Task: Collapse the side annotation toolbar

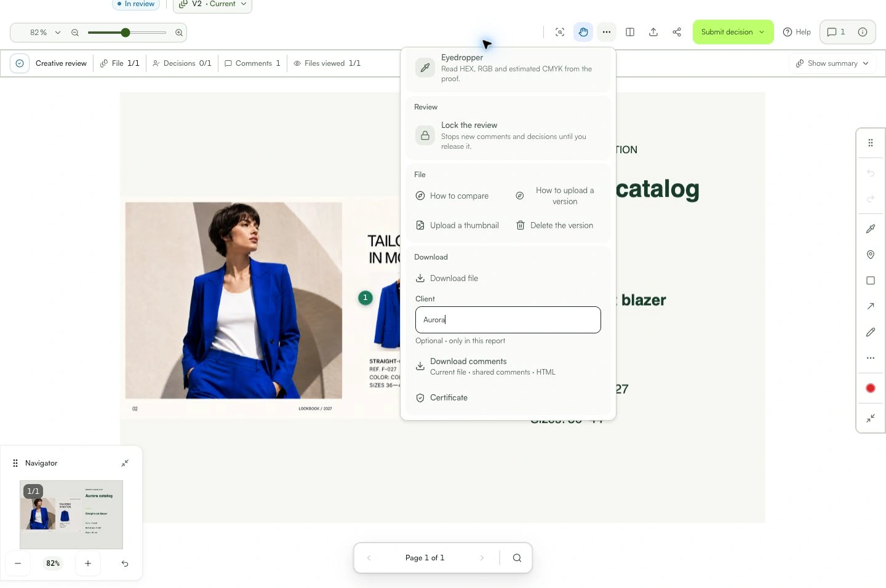Action: (871, 418)
